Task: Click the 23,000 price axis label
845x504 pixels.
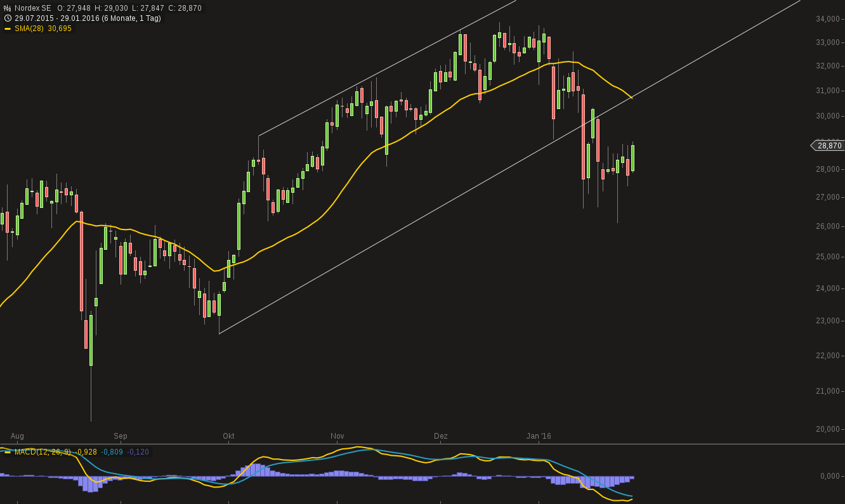Action: [828, 321]
